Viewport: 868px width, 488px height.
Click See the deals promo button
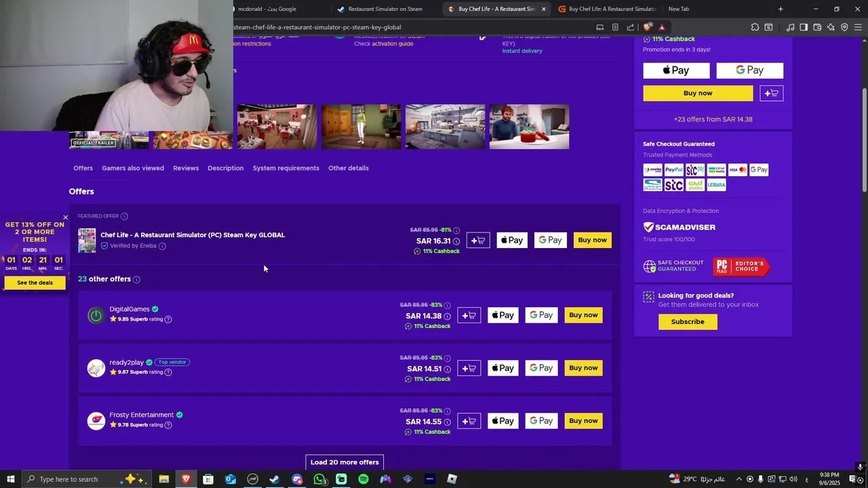click(35, 283)
